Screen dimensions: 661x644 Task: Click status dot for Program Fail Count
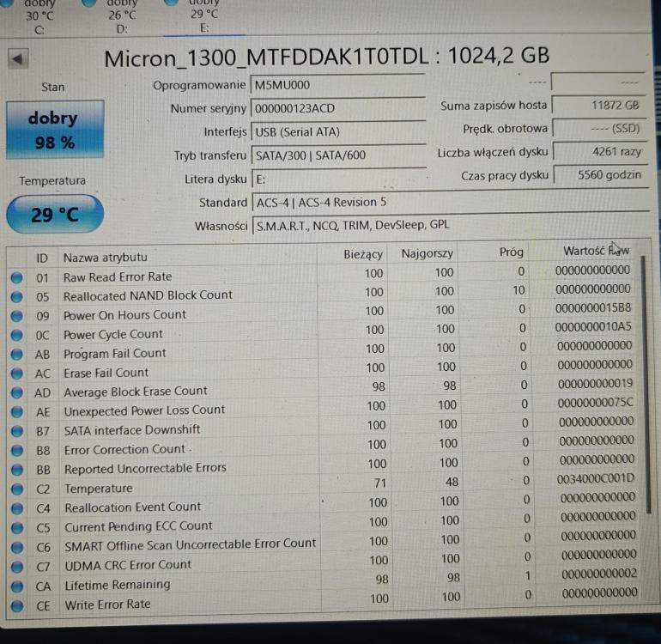coord(17,355)
